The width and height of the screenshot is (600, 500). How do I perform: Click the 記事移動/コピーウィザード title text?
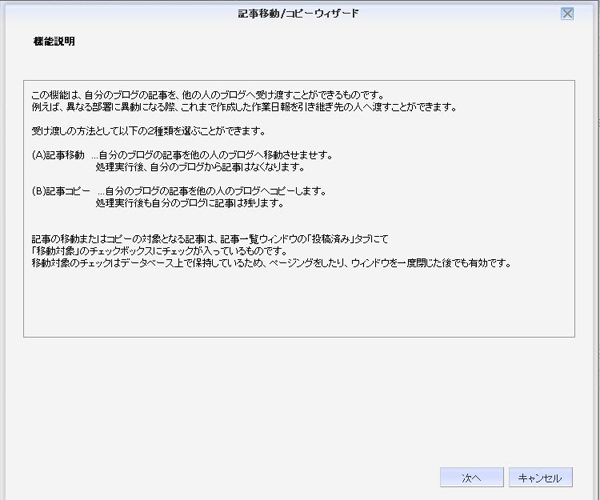298,14
